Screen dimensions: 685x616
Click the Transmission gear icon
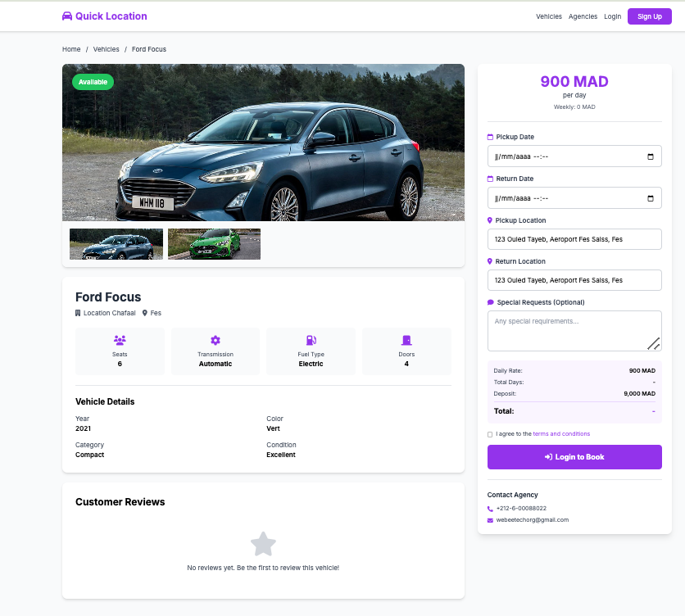click(215, 340)
